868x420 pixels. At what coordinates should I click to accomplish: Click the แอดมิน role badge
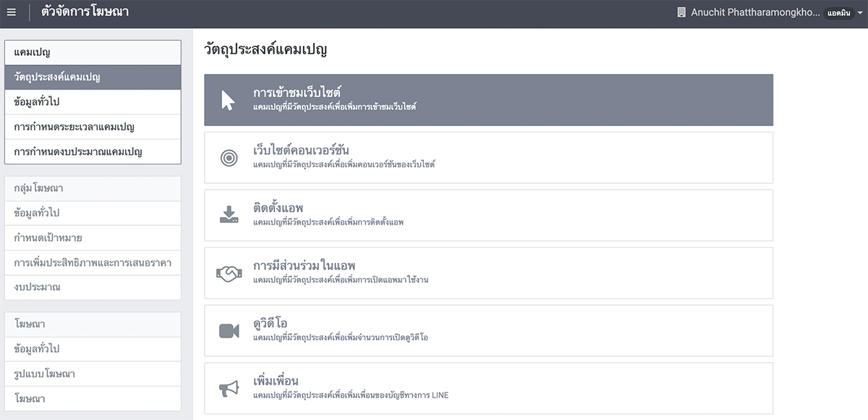coord(839,13)
